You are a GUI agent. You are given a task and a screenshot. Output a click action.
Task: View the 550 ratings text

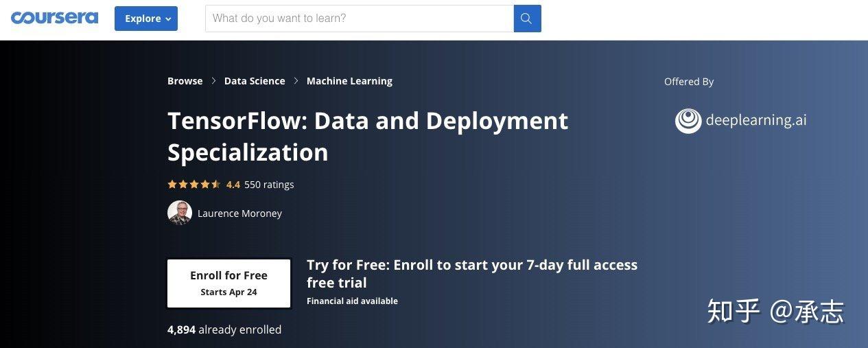pyautogui.click(x=269, y=184)
